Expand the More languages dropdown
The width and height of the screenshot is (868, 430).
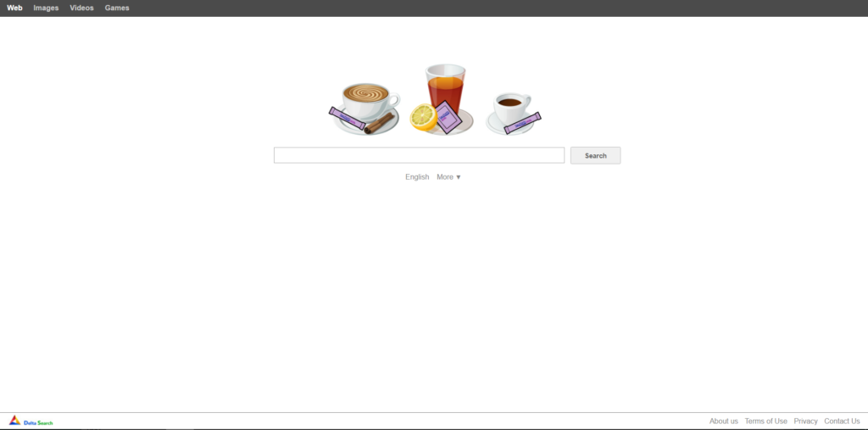448,176
